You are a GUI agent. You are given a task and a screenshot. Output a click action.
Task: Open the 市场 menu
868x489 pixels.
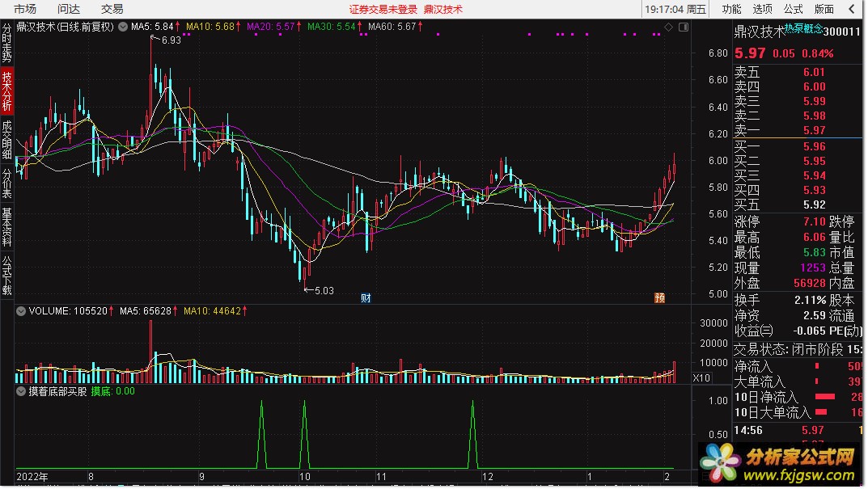tap(25, 9)
